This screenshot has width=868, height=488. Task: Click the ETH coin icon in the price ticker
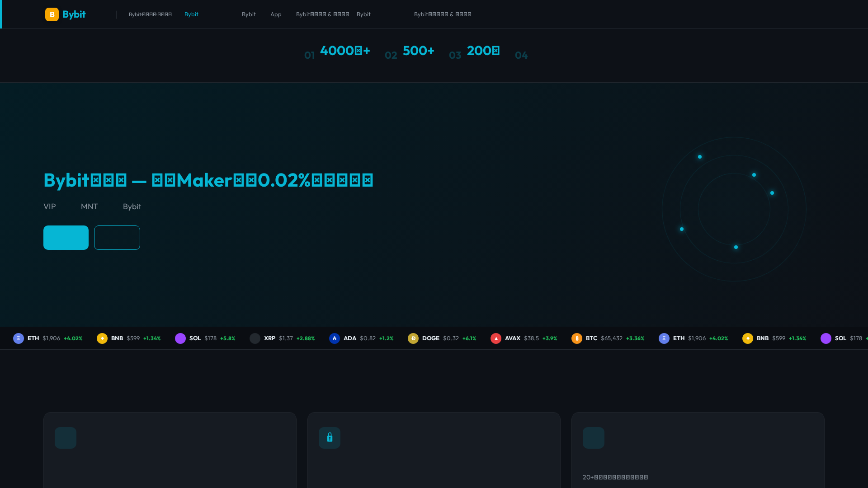pyautogui.click(x=18, y=338)
